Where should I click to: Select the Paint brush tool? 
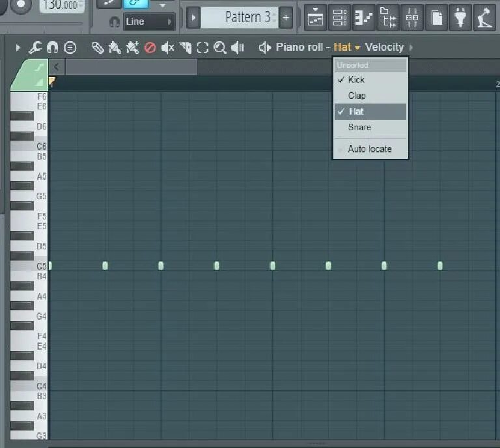[x=115, y=48]
